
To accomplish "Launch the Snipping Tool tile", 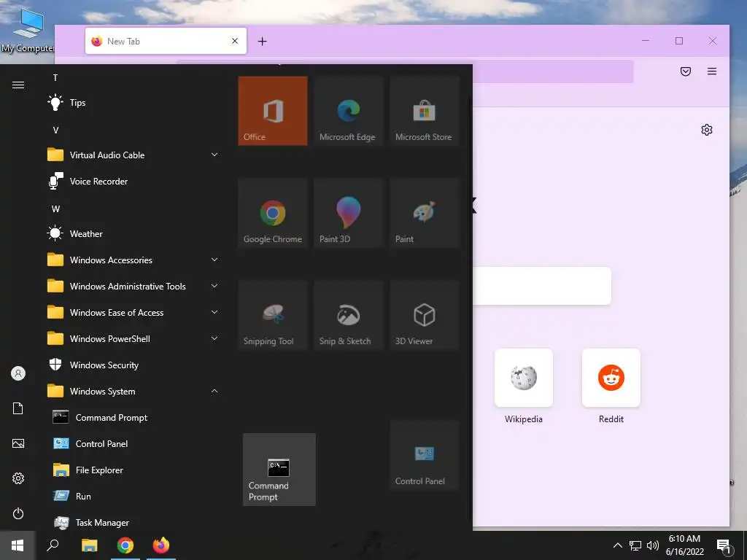I will coord(273,315).
